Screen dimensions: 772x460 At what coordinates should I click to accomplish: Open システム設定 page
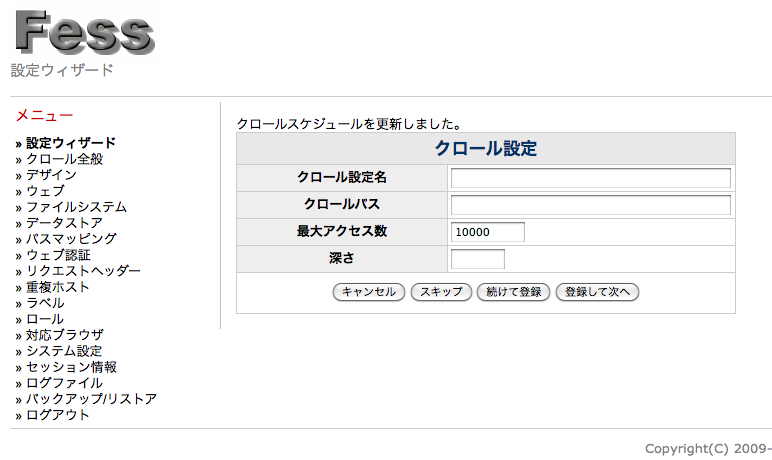64,351
